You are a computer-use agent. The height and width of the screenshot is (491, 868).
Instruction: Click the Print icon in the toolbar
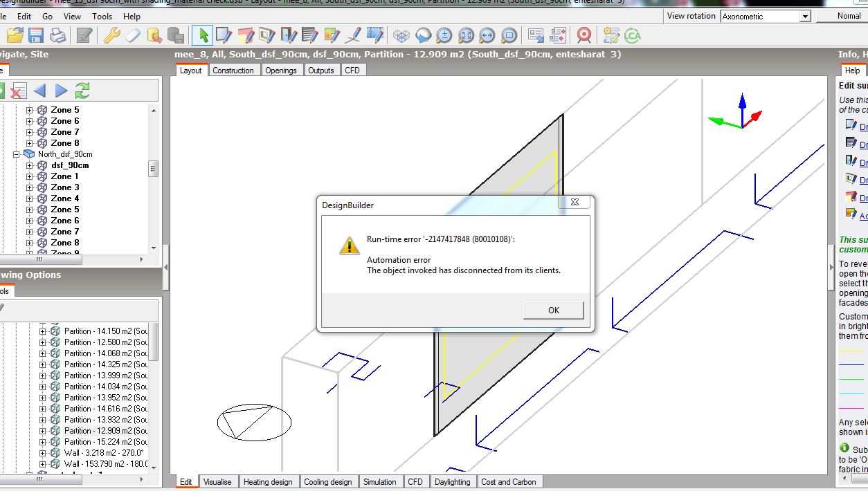click(57, 35)
